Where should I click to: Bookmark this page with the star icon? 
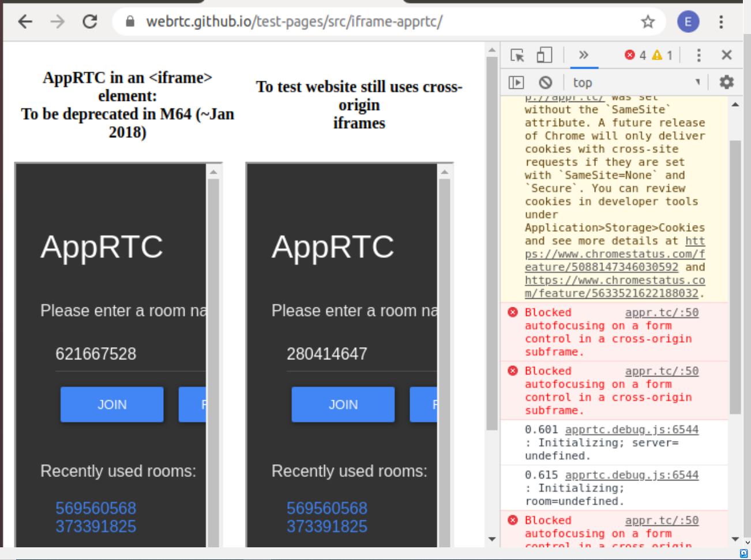pyautogui.click(x=648, y=22)
